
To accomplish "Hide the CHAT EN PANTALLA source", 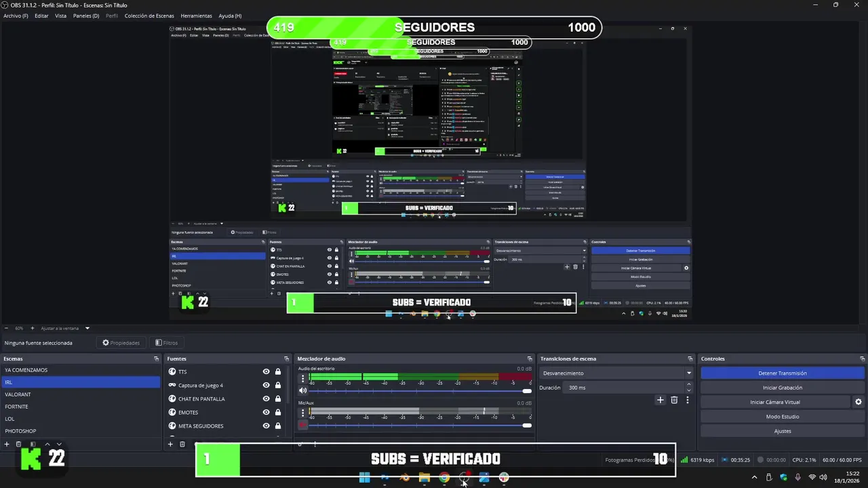I will click(x=266, y=399).
